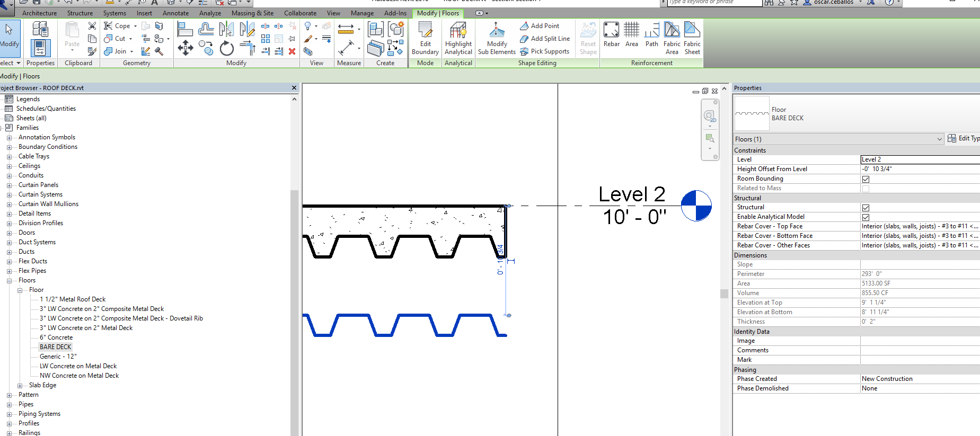Toggle the Structural checkbox
Screen dimensions: 980x436
(866, 208)
